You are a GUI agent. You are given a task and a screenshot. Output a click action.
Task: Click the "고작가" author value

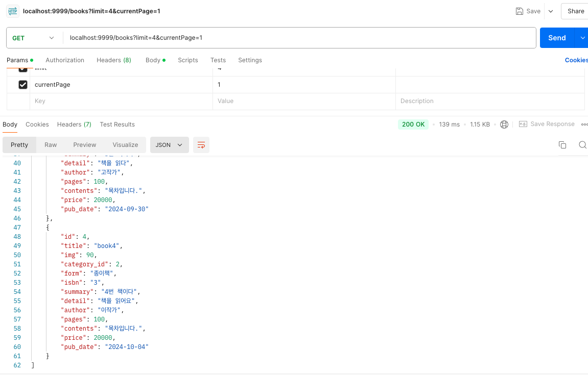coord(109,172)
